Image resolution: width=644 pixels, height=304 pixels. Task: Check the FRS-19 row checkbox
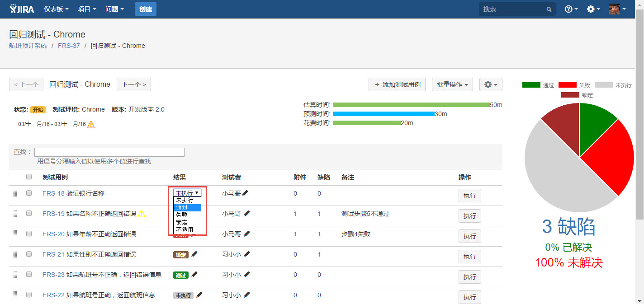pos(29,213)
